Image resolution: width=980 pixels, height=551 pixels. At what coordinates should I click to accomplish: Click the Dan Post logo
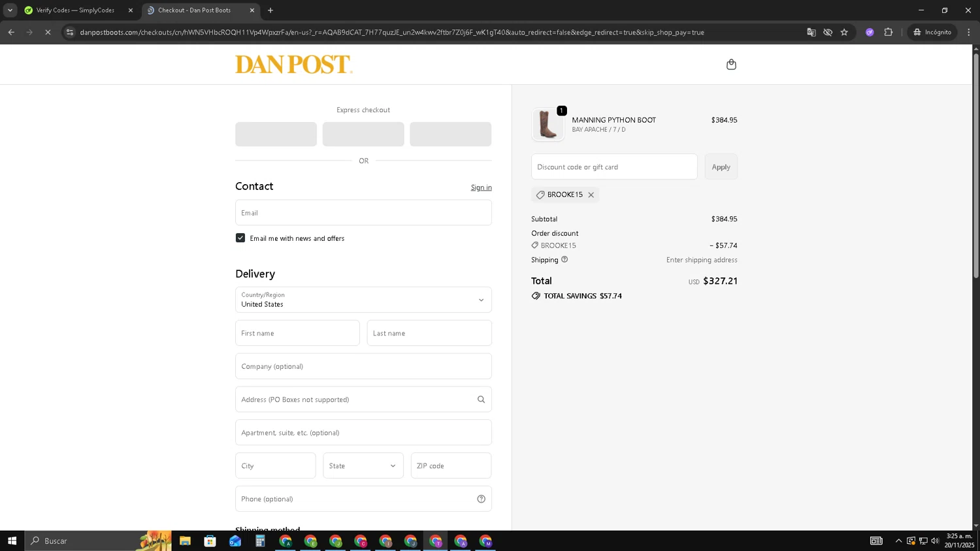293,64
